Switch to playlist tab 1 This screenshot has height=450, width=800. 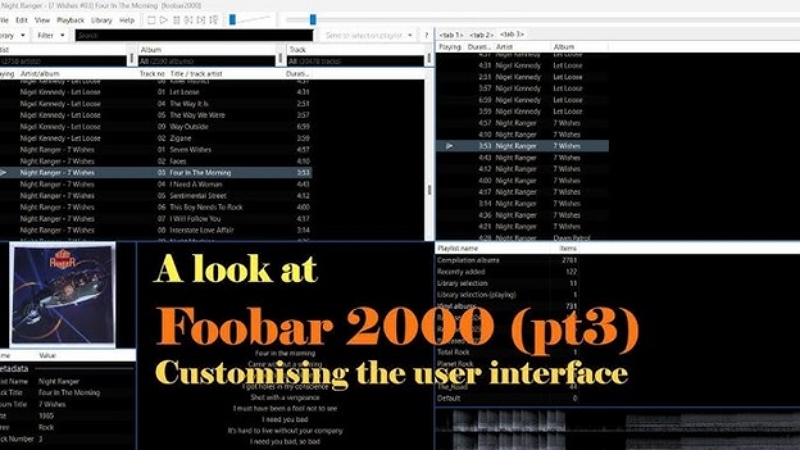451,35
